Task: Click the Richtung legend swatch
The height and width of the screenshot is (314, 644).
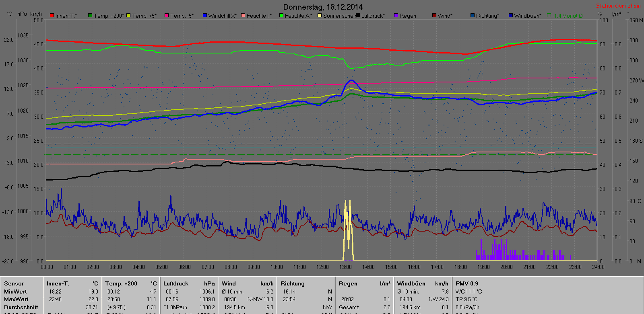Action: tap(473, 16)
